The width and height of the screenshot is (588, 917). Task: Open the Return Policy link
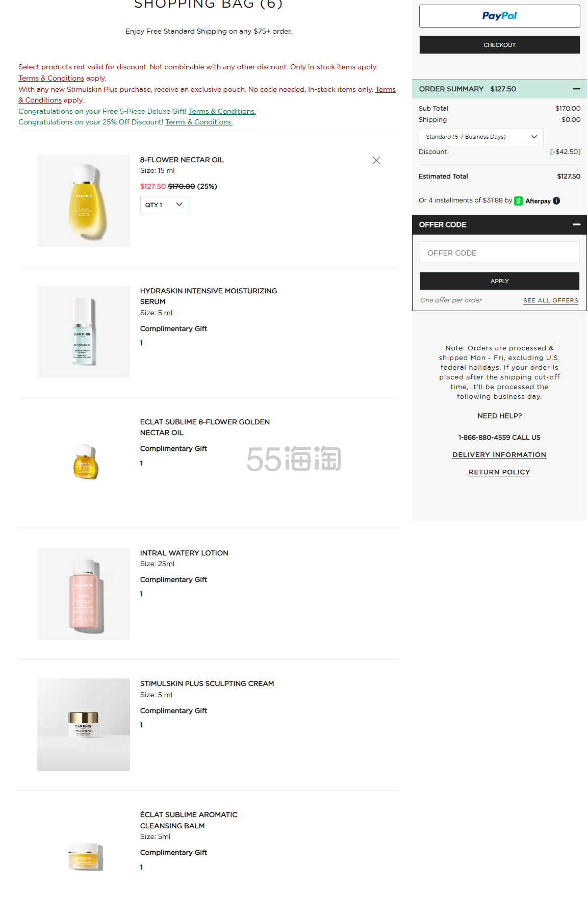click(499, 472)
